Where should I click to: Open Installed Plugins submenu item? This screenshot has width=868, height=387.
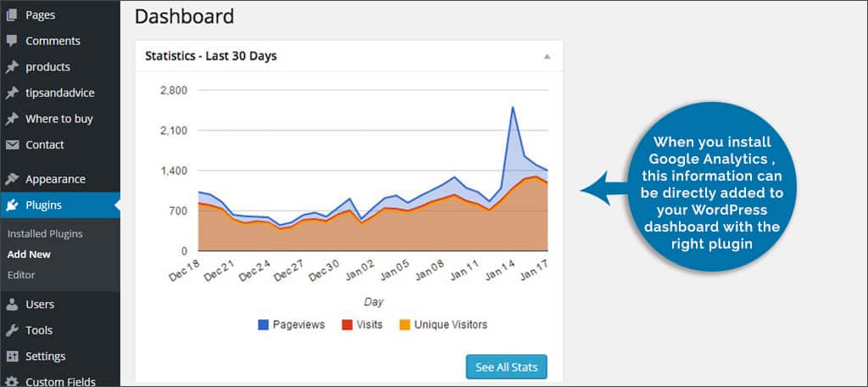tap(45, 234)
